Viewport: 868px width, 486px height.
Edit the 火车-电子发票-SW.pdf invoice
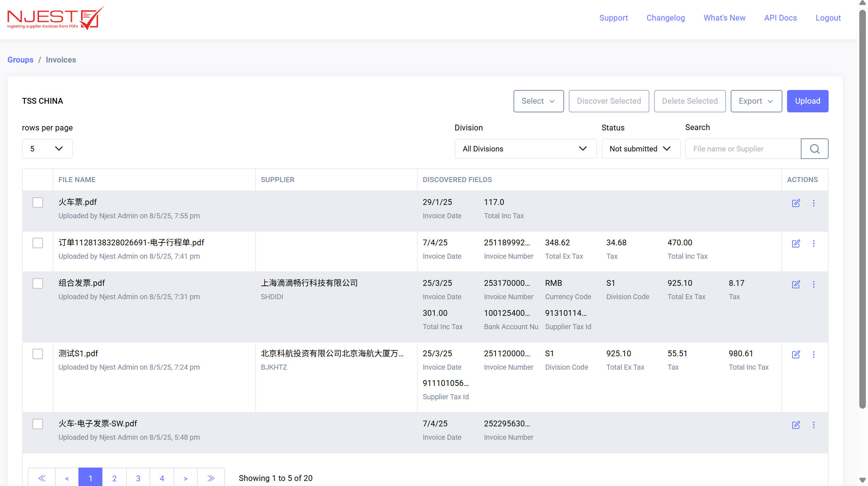point(796,425)
